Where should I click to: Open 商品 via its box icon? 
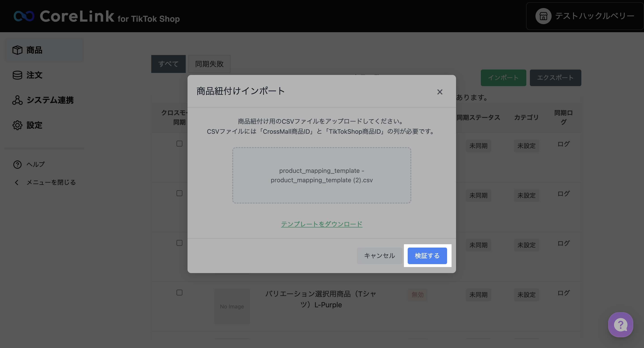pyautogui.click(x=17, y=50)
